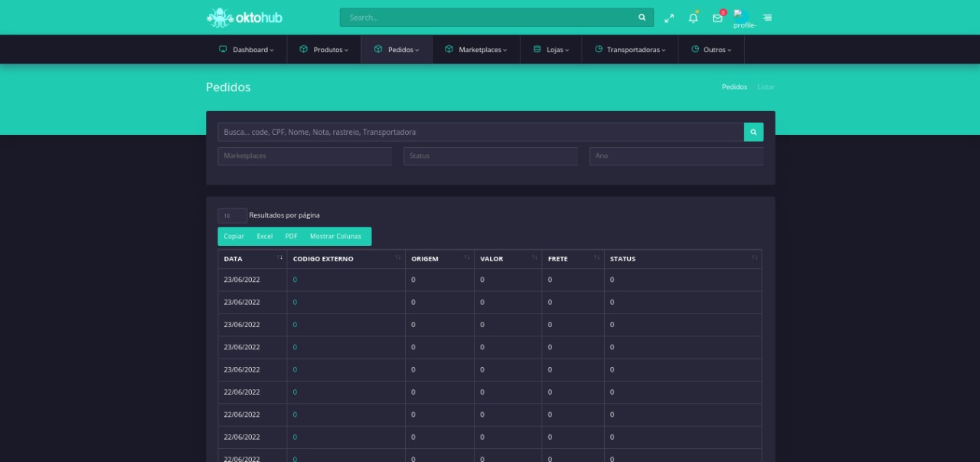Open the hamburger menu icon at top right
Viewport: 980px width, 462px height.
point(767,18)
